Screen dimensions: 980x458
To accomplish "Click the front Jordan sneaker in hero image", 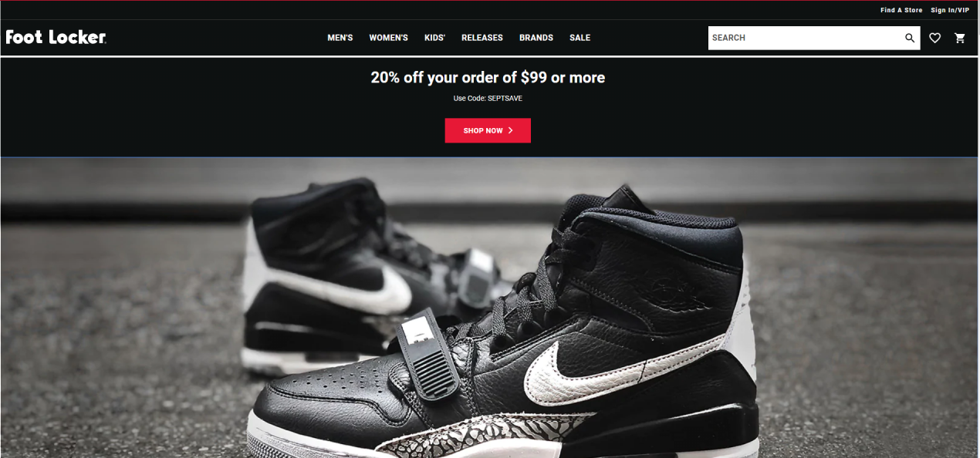I will [x=502, y=332].
